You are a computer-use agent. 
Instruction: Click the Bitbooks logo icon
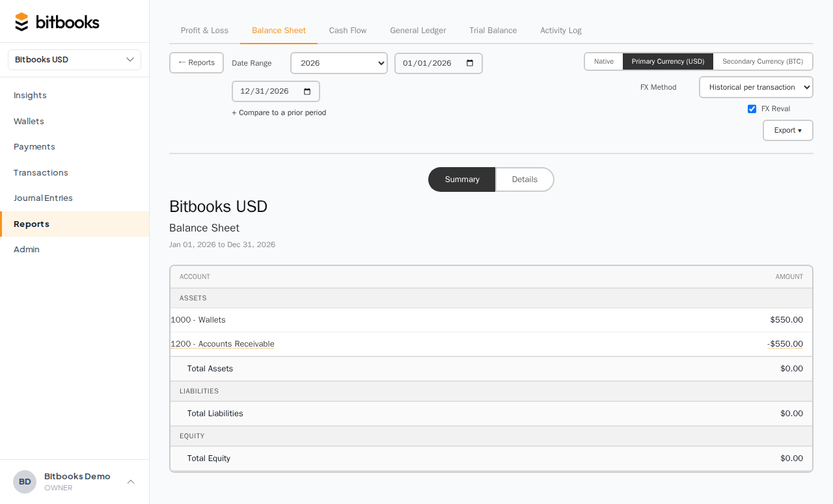(21, 22)
